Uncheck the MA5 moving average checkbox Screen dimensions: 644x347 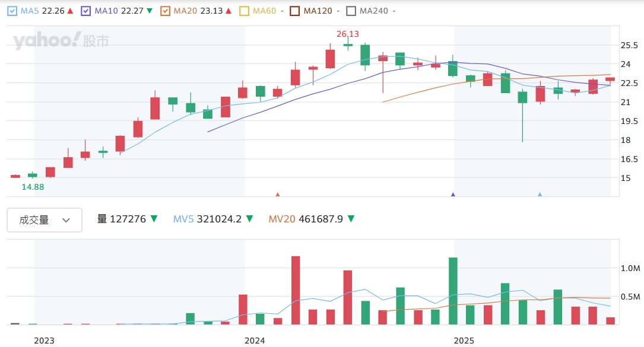(x=12, y=11)
